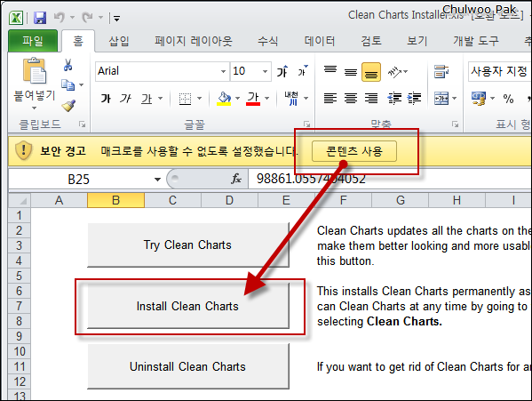
Task: Click merge and center icon
Action: click(x=441, y=99)
